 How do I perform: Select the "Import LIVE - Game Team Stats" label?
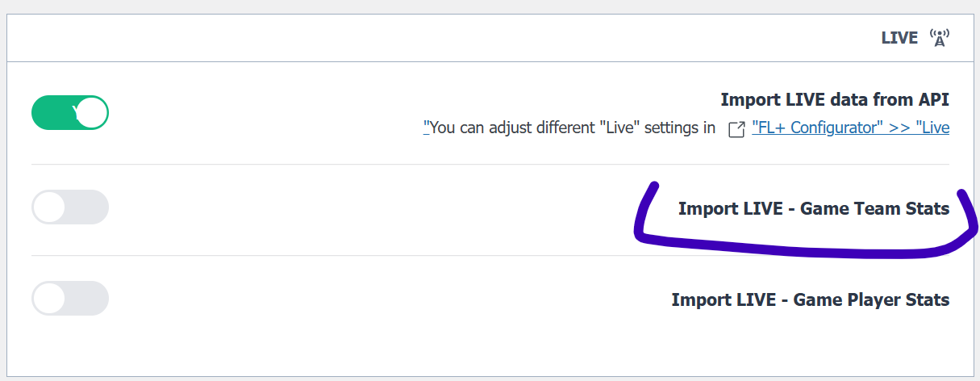(813, 209)
